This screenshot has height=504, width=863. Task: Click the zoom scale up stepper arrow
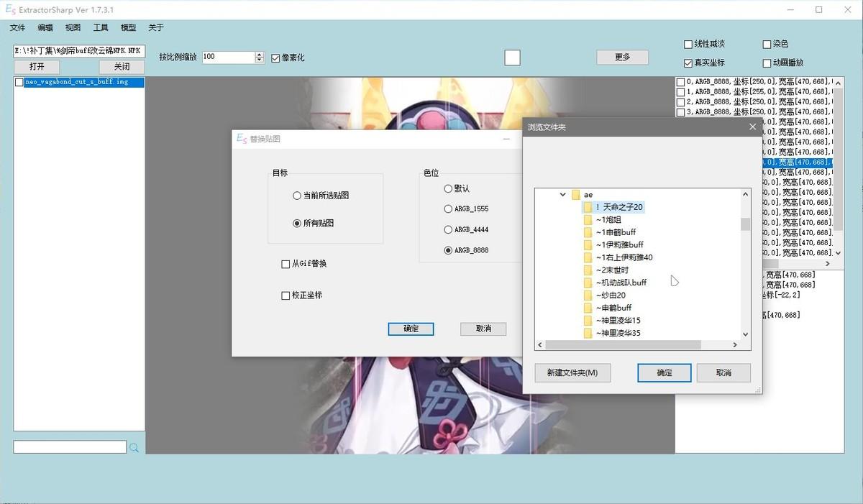(x=259, y=54)
